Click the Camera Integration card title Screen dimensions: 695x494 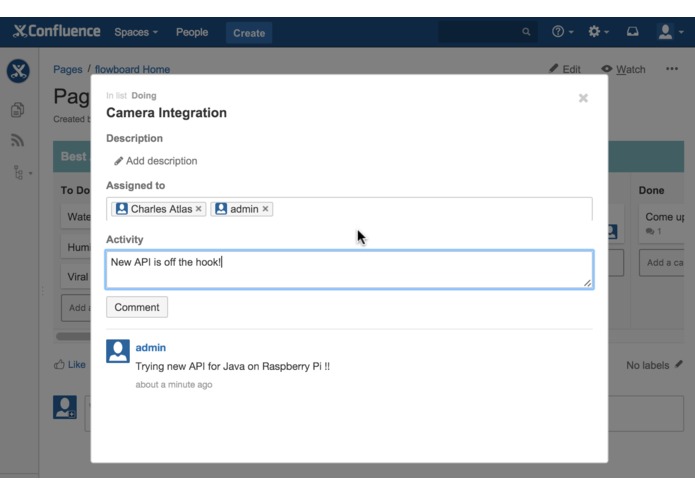166,113
